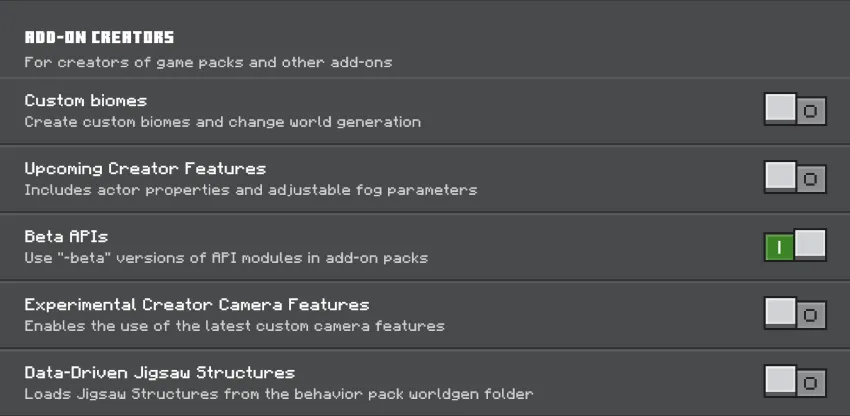Select Experimental Creator Camera Features label
The height and width of the screenshot is (416, 850).
coord(197,305)
